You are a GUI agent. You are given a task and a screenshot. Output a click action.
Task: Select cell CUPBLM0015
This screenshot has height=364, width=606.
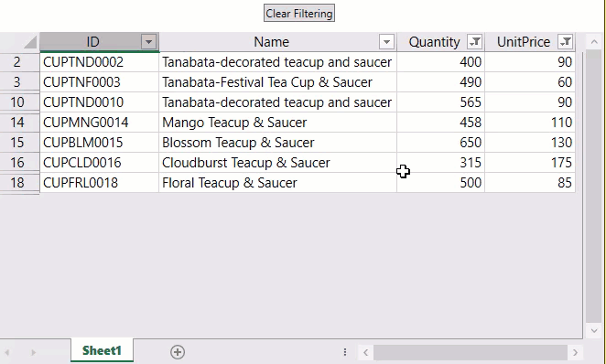point(100,143)
